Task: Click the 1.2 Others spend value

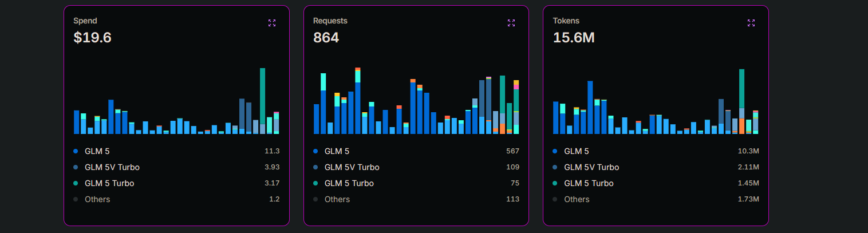Action: tap(274, 199)
